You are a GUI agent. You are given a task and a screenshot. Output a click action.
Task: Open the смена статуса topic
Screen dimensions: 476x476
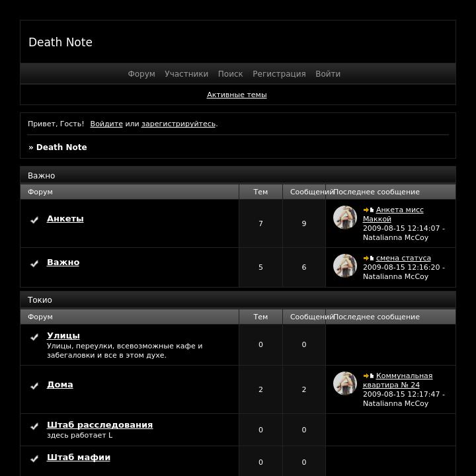pos(403,258)
